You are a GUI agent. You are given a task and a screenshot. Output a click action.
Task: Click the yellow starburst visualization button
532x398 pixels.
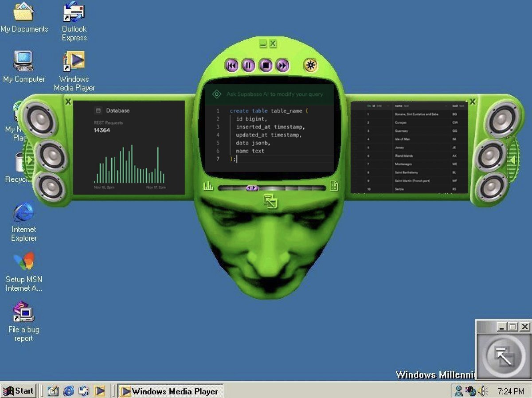click(310, 66)
